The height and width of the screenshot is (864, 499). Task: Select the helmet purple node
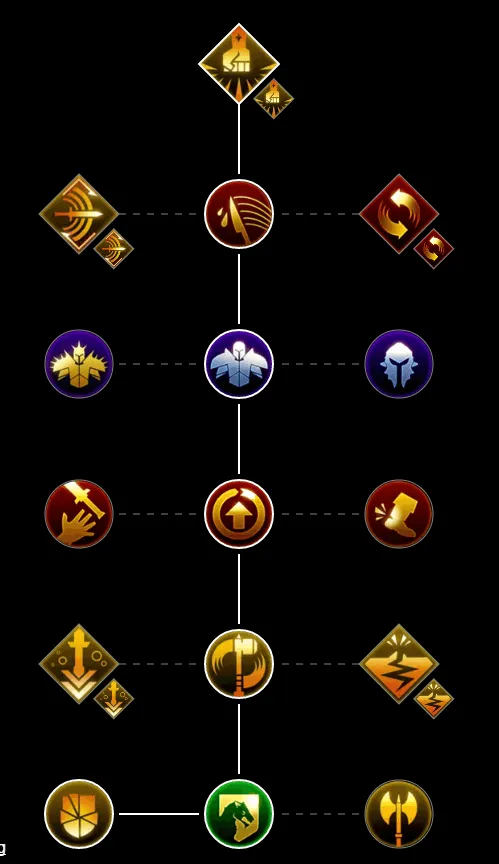[399, 364]
